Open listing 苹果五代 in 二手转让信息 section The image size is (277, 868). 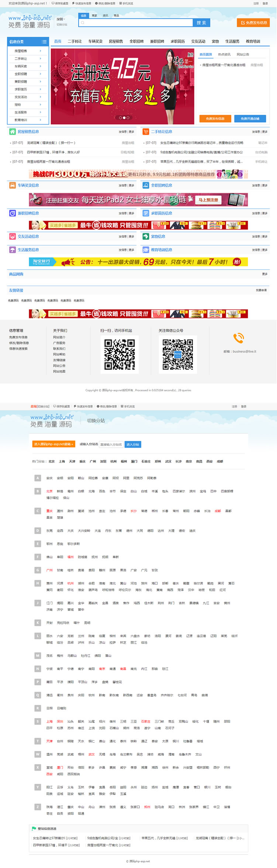point(202,162)
